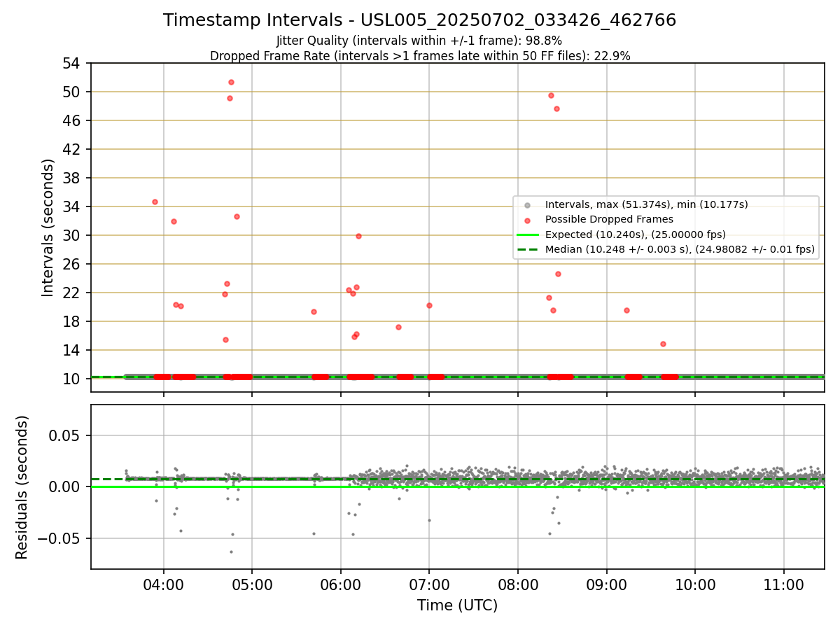Click the gray dot marker in the legend
The image size is (840, 630).
tap(528, 205)
